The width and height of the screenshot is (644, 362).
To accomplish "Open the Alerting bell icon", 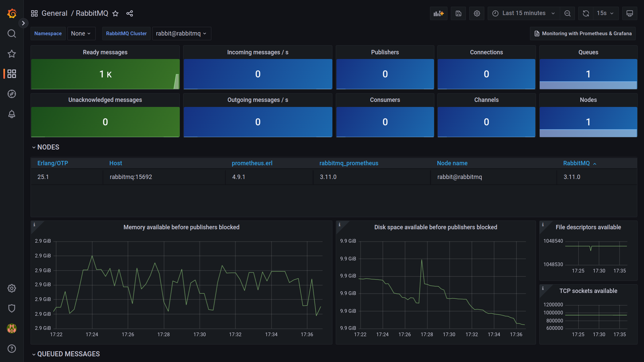I will [12, 114].
